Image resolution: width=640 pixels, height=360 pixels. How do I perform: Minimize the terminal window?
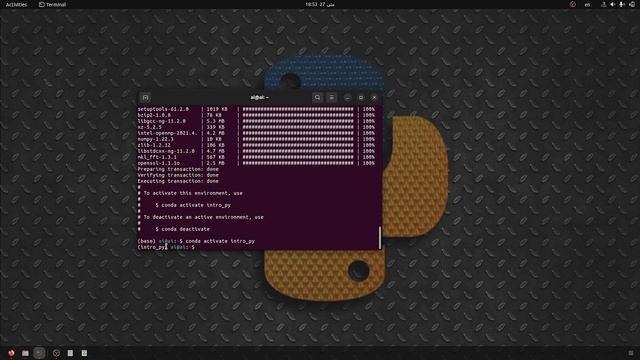coord(347,98)
